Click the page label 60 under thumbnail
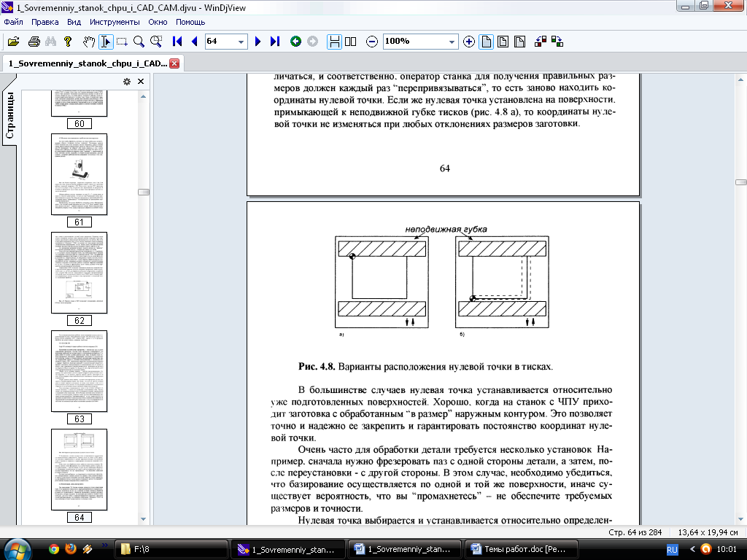 [x=79, y=124]
